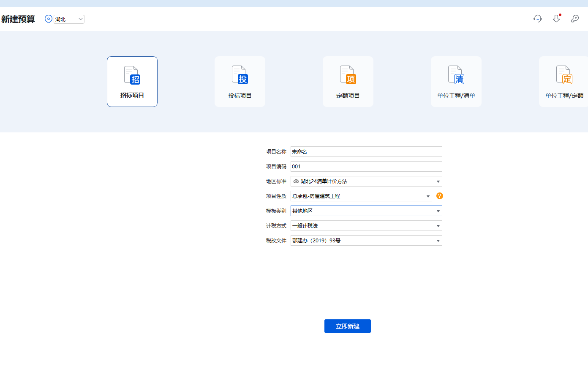Open the 湖北 region dropdown
588x376 pixels.
(x=69, y=19)
